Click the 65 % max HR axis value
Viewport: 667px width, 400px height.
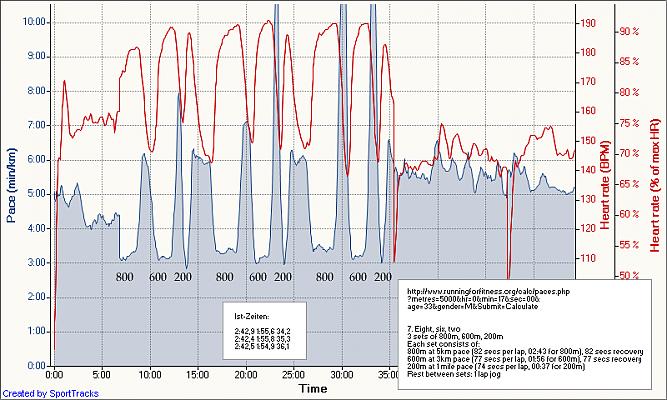629,184
